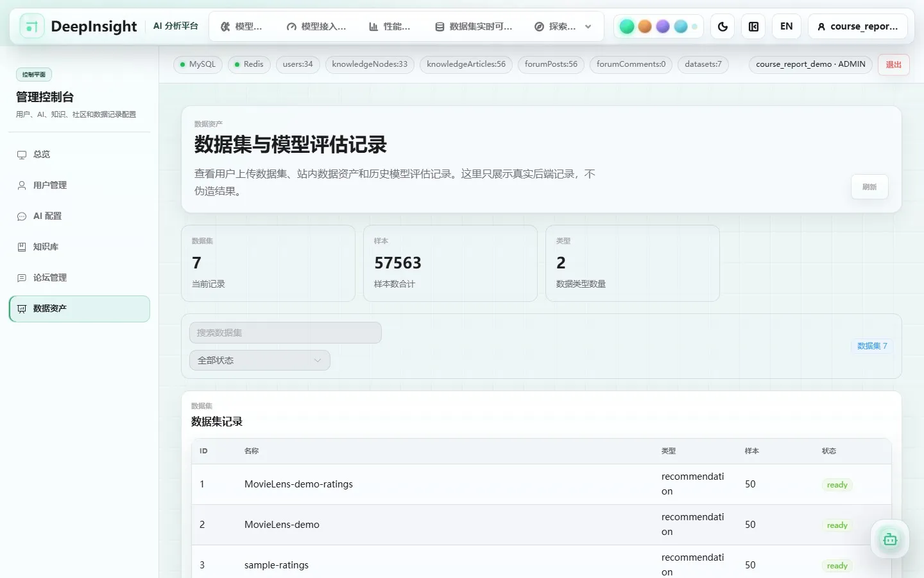
Task: Select the green theme color swatch
Action: pos(627,26)
